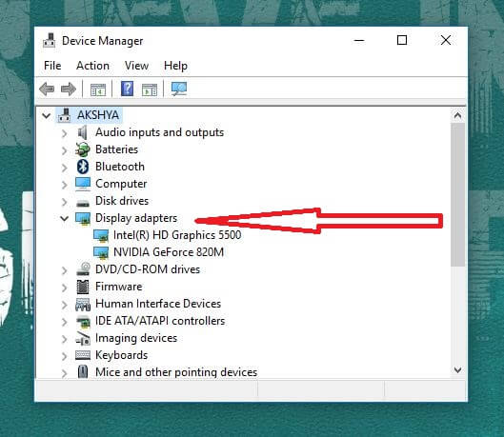
Task: Click the Bluetooth logo icon
Action: pyautogui.click(x=83, y=167)
